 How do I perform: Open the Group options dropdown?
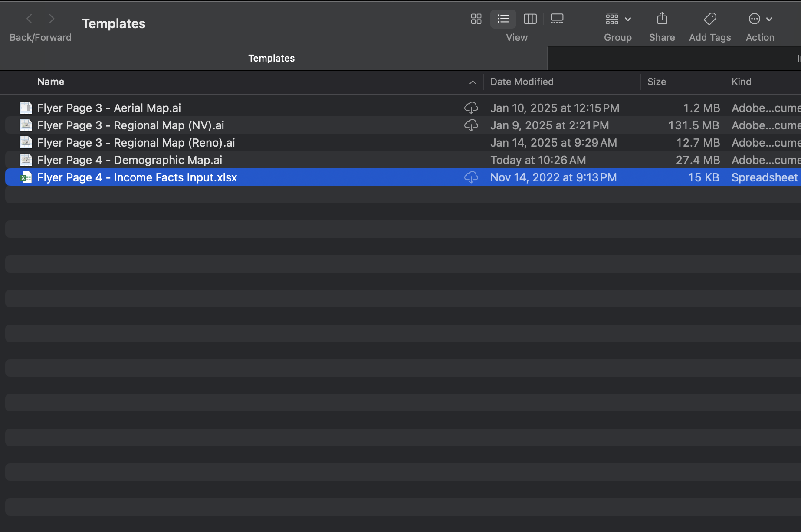pyautogui.click(x=617, y=19)
